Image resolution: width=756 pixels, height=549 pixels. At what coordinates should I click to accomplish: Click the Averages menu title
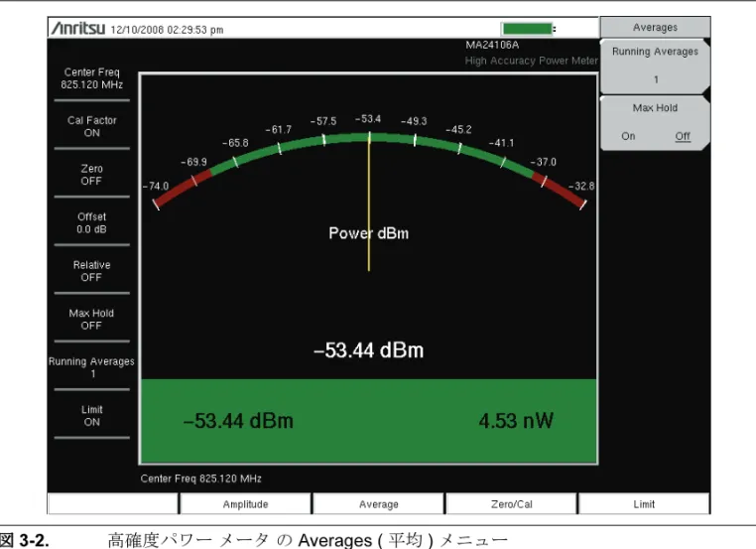pos(655,28)
